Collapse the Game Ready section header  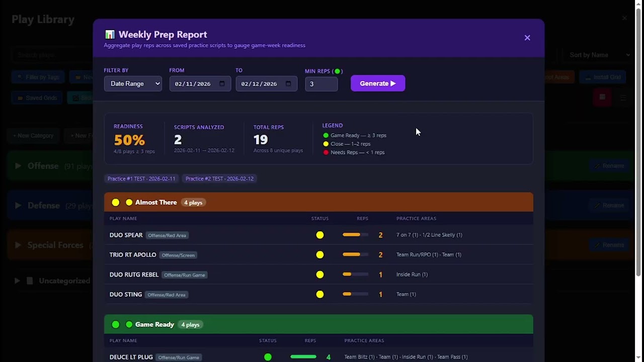coord(318,324)
